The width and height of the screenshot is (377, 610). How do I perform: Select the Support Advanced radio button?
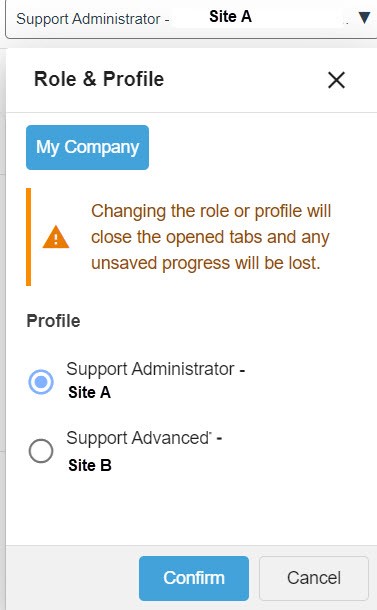[41, 451]
